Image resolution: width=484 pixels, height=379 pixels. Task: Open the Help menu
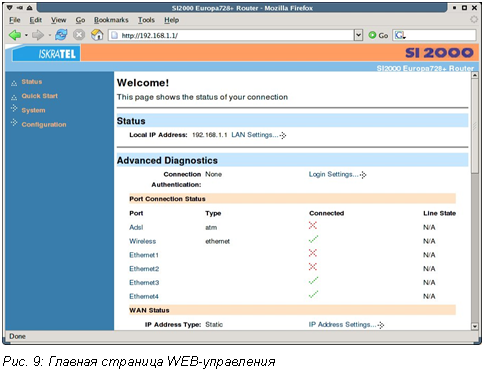coord(171,20)
